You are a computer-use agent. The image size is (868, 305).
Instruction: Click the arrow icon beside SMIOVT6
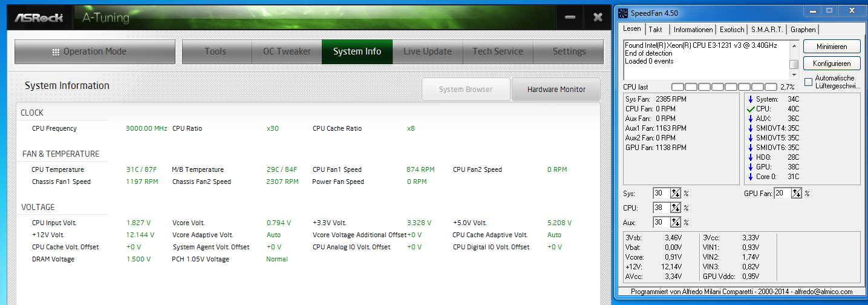(751, 148)
